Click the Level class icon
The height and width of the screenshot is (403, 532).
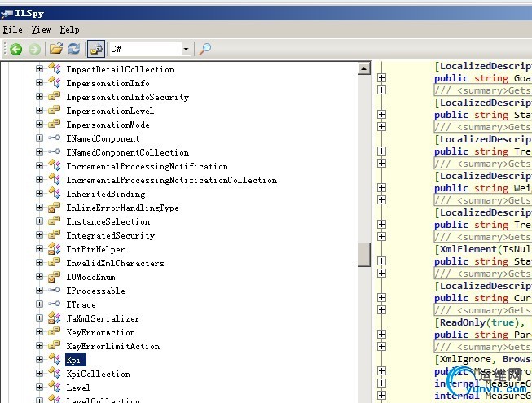[x=55, y=387]
